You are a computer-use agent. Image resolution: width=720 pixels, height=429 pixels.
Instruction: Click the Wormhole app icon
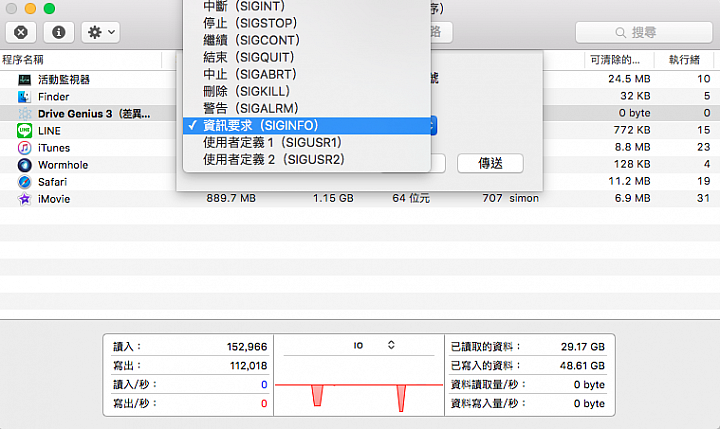click(24, 165)
